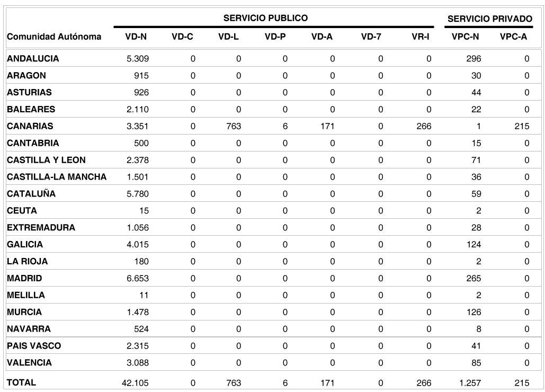Click the VD-N column header
The height and width of the screenshot is (392, 545).
pyautogui.click(x=136, y=38)
